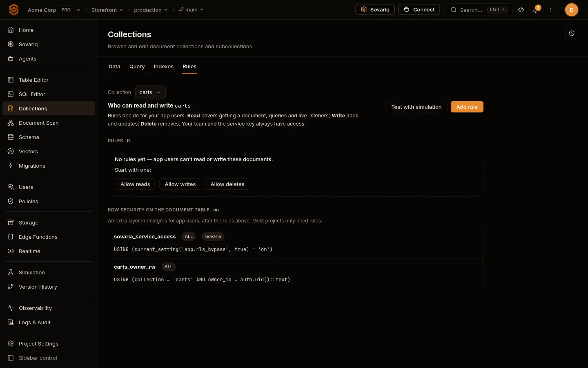Open the Schema page

click(49, 137)
